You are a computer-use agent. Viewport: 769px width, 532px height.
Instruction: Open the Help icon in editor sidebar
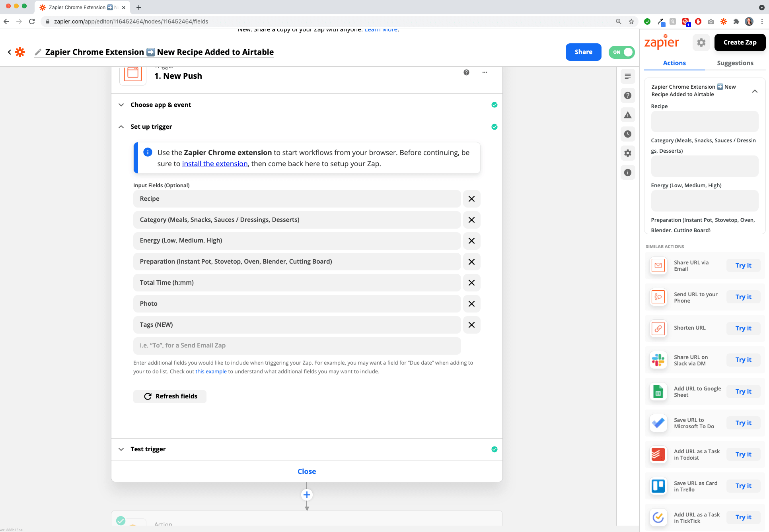point(627,95)
